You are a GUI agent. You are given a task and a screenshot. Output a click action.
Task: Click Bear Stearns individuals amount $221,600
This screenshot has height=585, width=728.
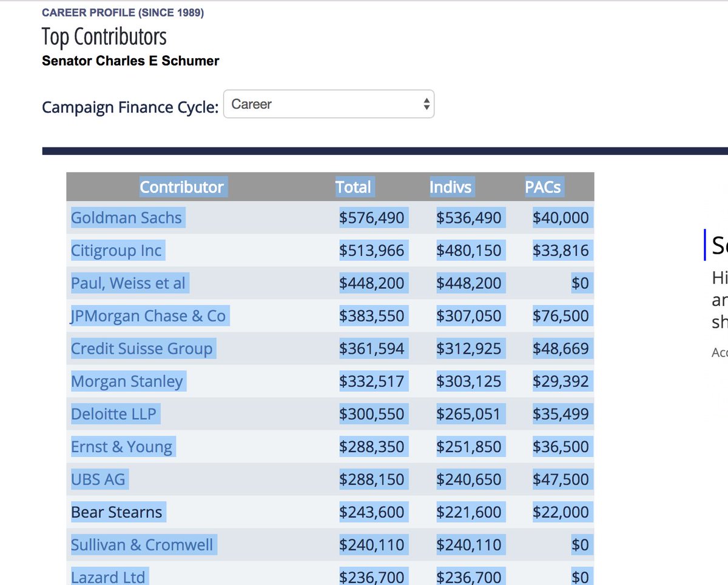pyautogui.click(x=469, y=512)
